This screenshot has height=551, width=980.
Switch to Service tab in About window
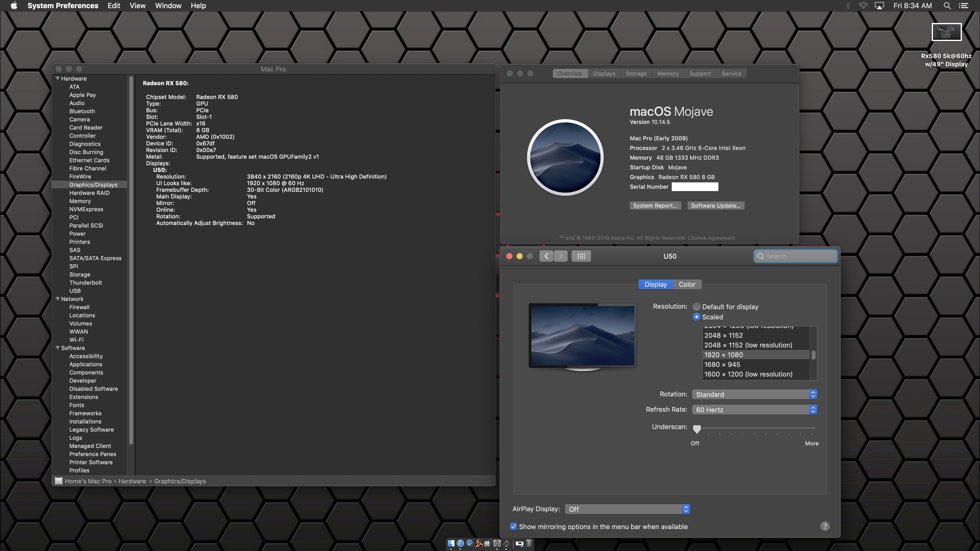tap(732, 73)
